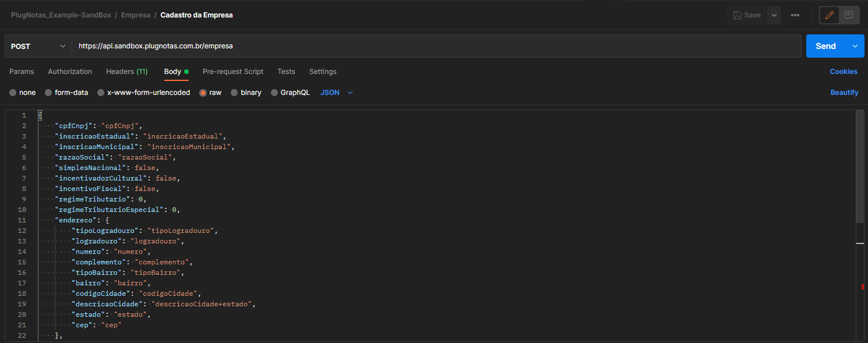The image size is (868, 343).
Task: Open the Params tab
Action: click(22, 72)
